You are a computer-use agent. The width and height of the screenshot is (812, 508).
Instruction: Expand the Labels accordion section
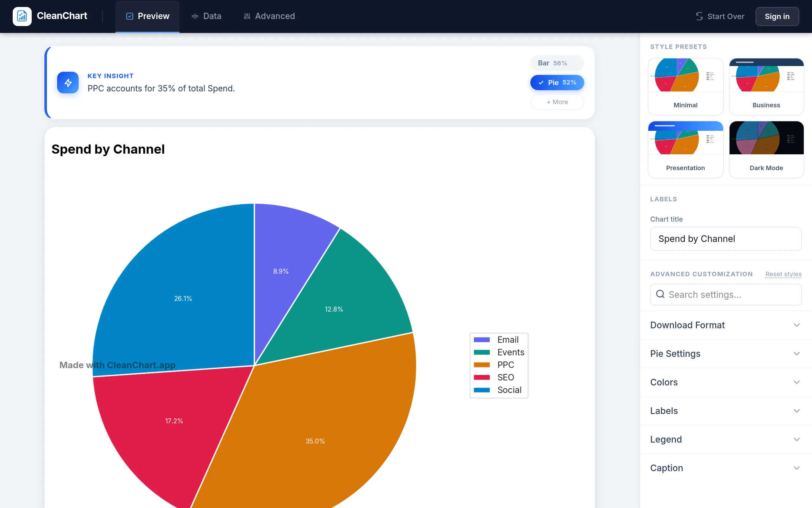726,411
